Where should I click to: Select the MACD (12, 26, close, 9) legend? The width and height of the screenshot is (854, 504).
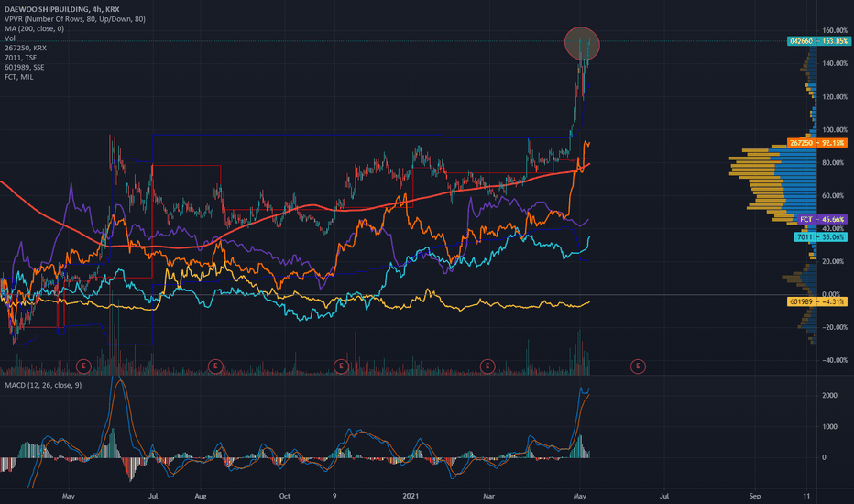(x=43, y=385)
